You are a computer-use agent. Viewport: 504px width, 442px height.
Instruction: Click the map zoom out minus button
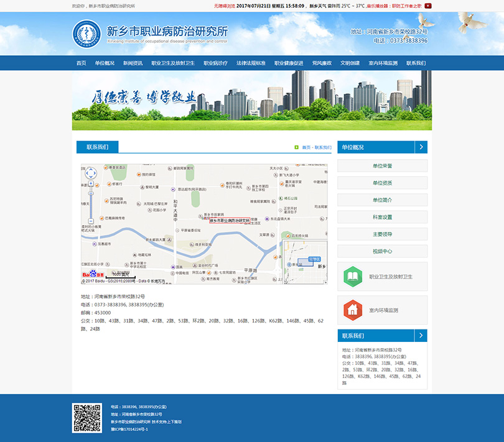[91, 221]
